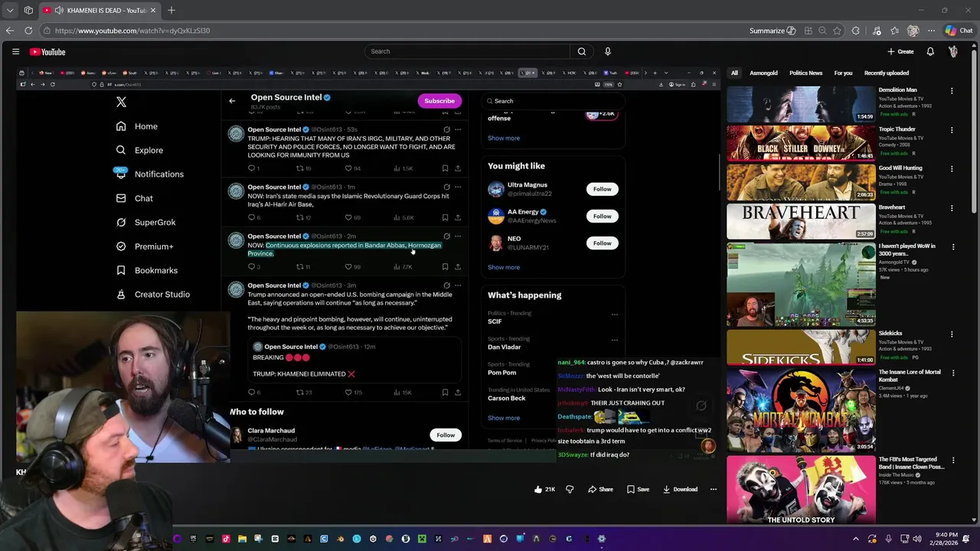Open the Tropic Thunder video thumbnail
The height and width of the screenshot is (551, 980).
click(x=801, y=142)
